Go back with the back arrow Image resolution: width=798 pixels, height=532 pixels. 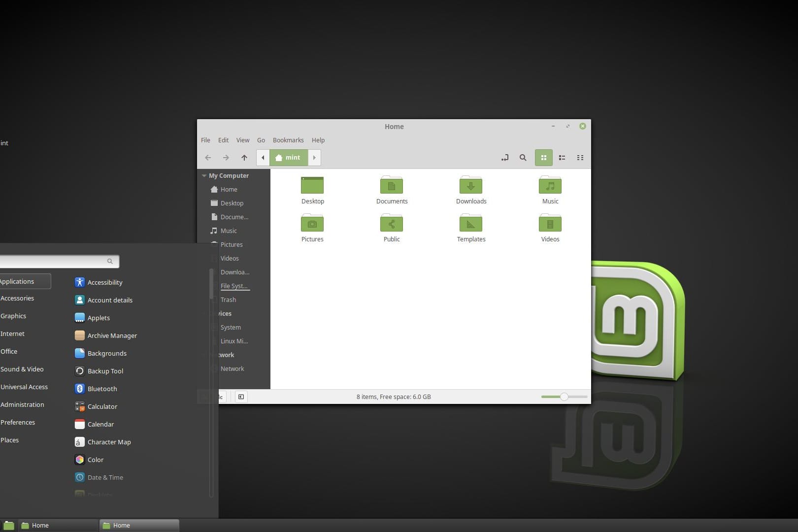208,158
